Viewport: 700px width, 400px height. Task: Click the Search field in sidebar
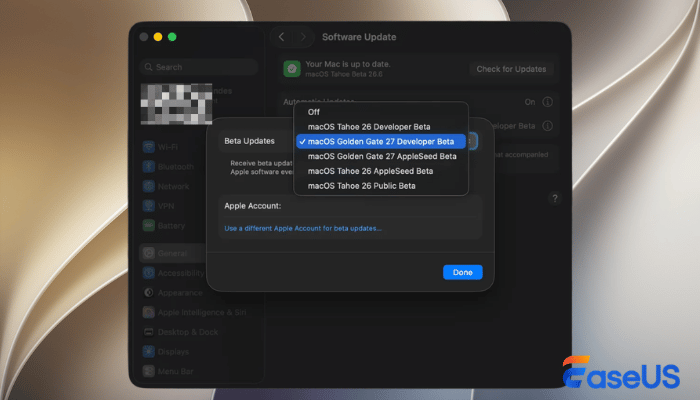point(199,67)
